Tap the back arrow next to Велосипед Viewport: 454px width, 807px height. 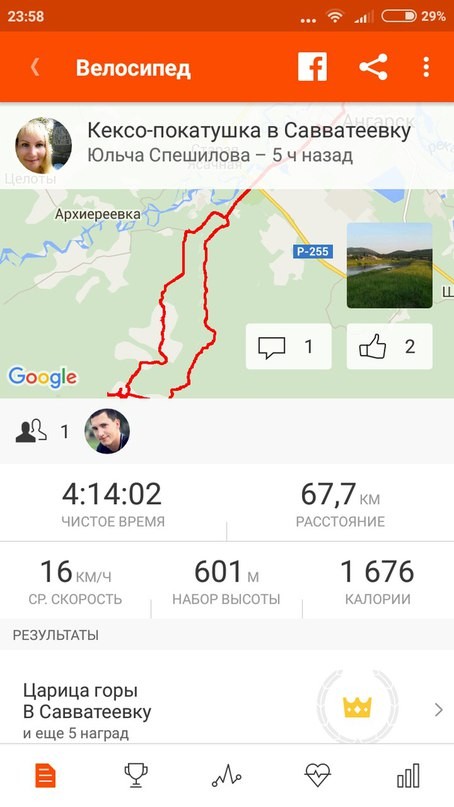34,67
